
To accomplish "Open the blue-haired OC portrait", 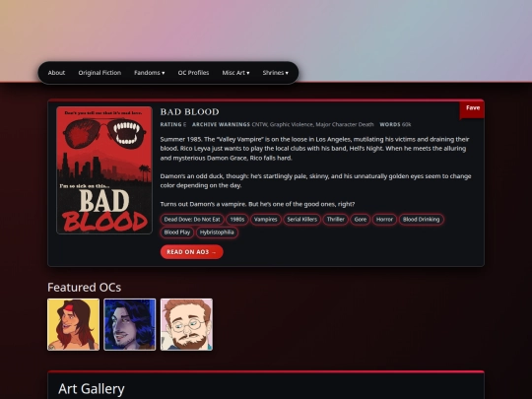I will pos(130,324).
